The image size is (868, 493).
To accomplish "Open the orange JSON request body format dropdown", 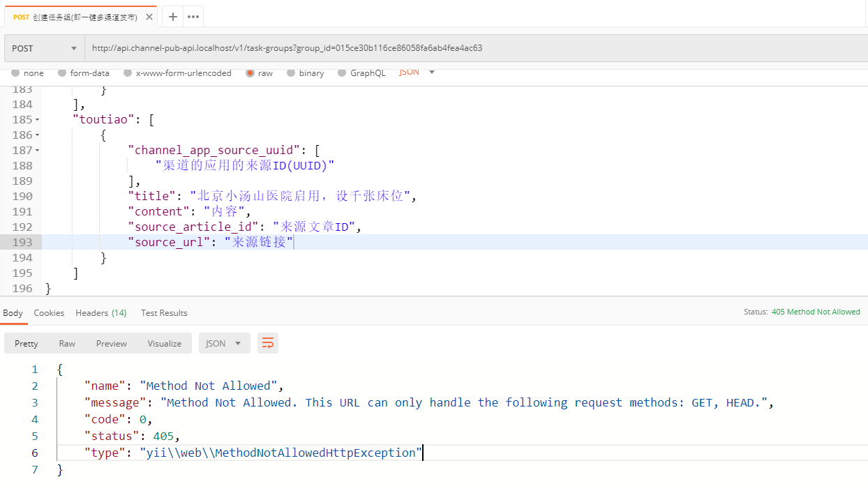I will click(x=417, y=73).
